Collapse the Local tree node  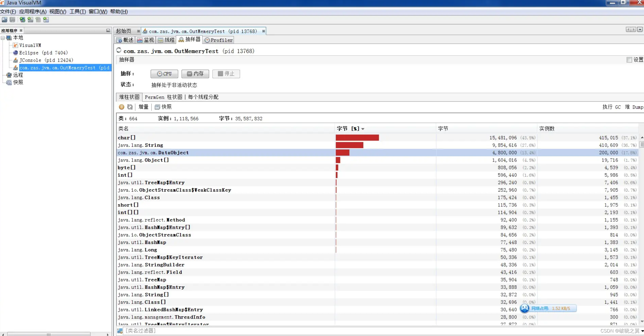point(3,38)
